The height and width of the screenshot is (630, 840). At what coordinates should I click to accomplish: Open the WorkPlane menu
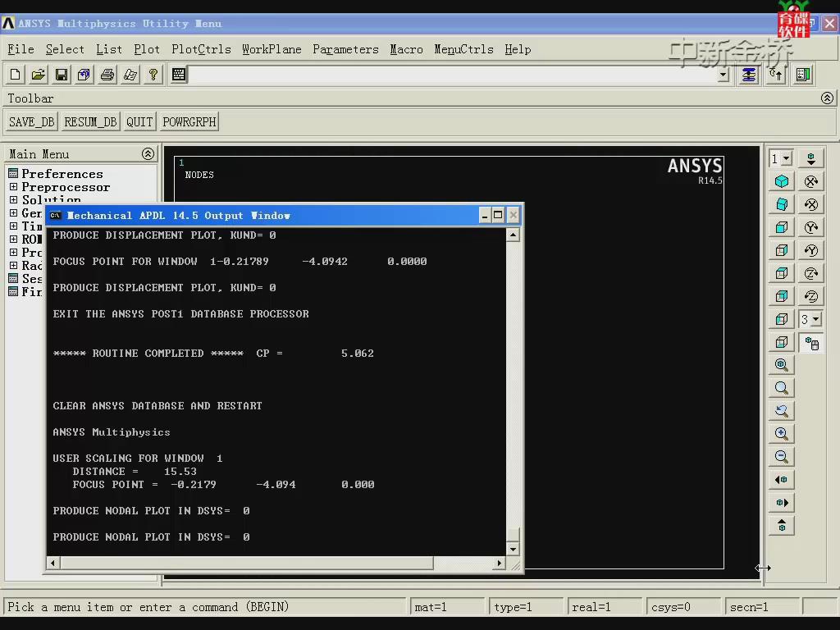coord(272,49)
